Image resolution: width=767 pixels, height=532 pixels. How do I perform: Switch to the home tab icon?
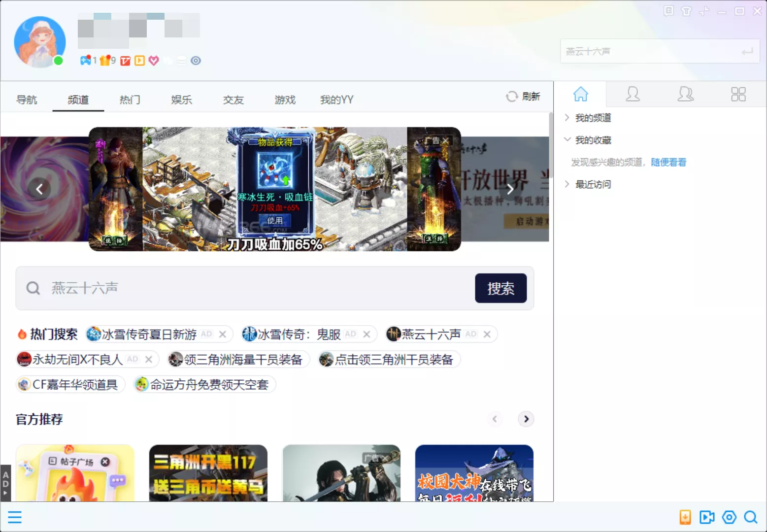(581, 94)
